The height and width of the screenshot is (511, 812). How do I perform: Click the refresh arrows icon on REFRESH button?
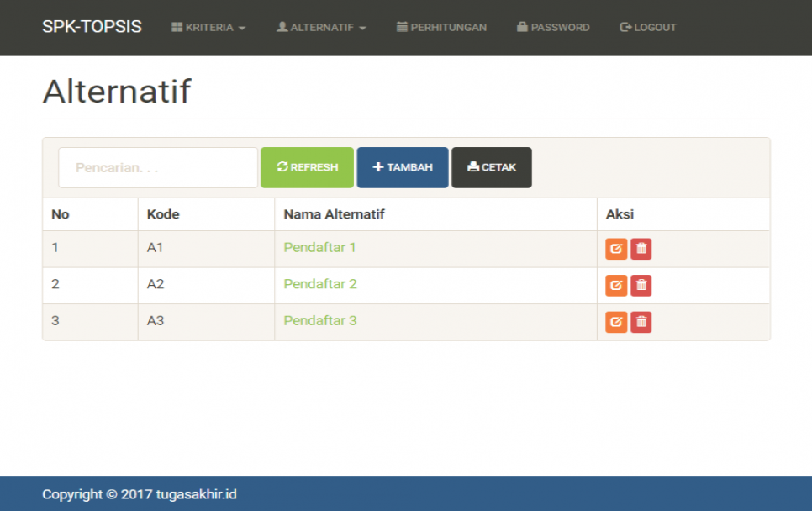point(283,167)
